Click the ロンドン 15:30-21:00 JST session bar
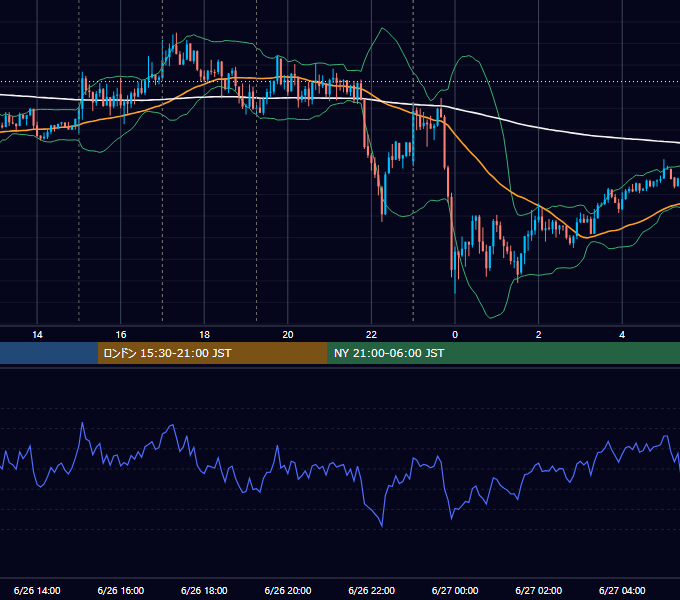 212,353
